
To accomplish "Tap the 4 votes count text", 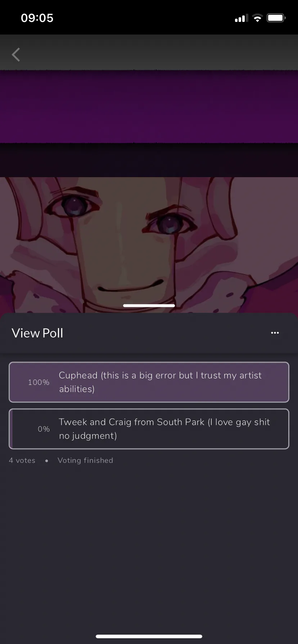I will (x=22, y=460).
